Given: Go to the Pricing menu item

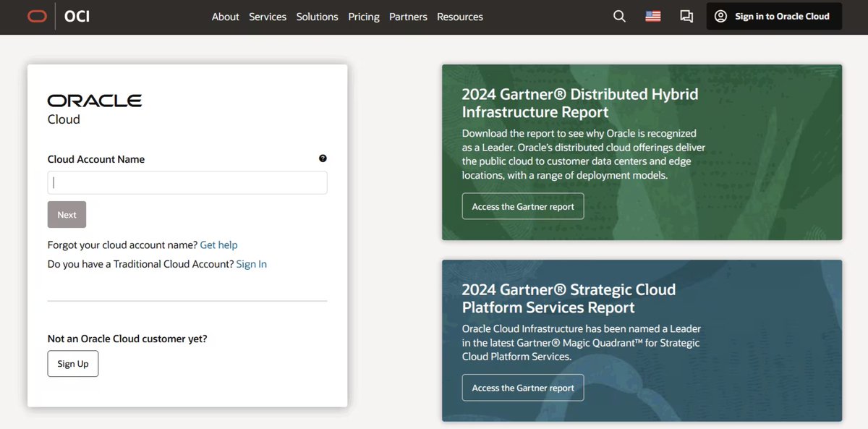Looking at the screenshot, I should pos(364,17).
